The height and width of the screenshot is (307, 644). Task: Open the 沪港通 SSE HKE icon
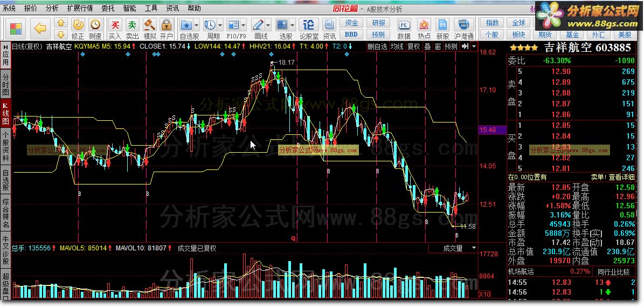pos(464,24)
